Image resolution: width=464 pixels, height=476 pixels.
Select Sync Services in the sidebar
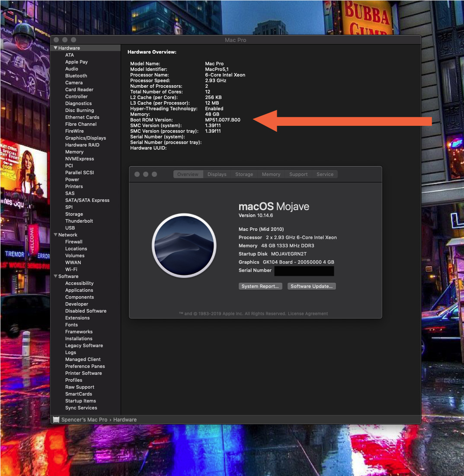(81, 408)
